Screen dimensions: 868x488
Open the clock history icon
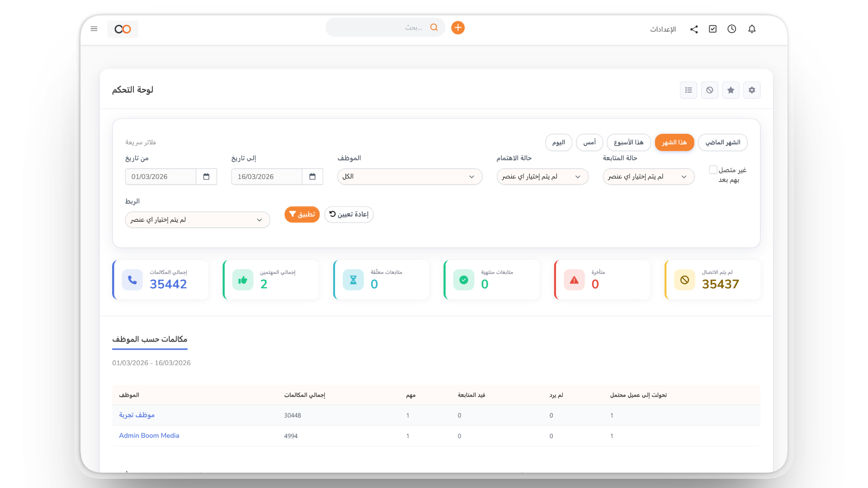[732, 29]
